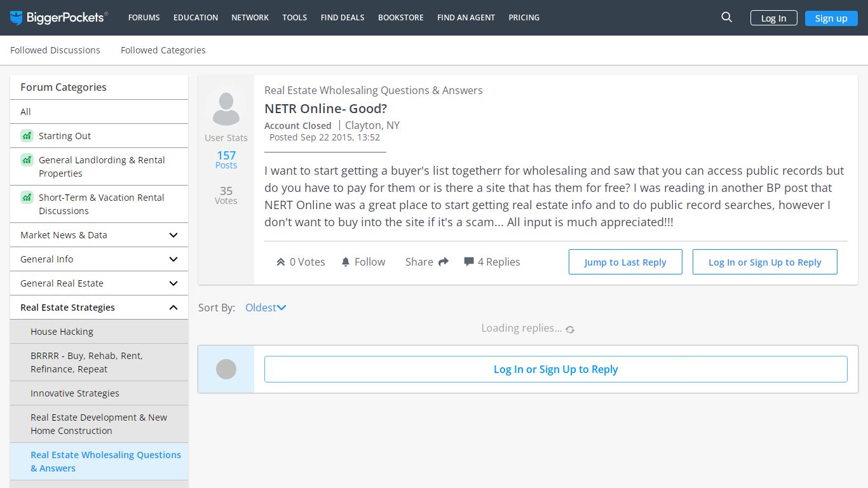Open the Forums menu
The height and width of the screenshot is (488, 868).
click(x=144, y=18)
